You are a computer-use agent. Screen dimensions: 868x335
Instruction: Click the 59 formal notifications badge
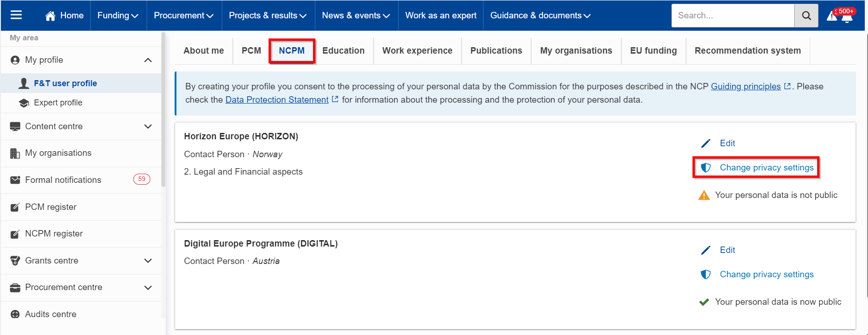point(142,179)
